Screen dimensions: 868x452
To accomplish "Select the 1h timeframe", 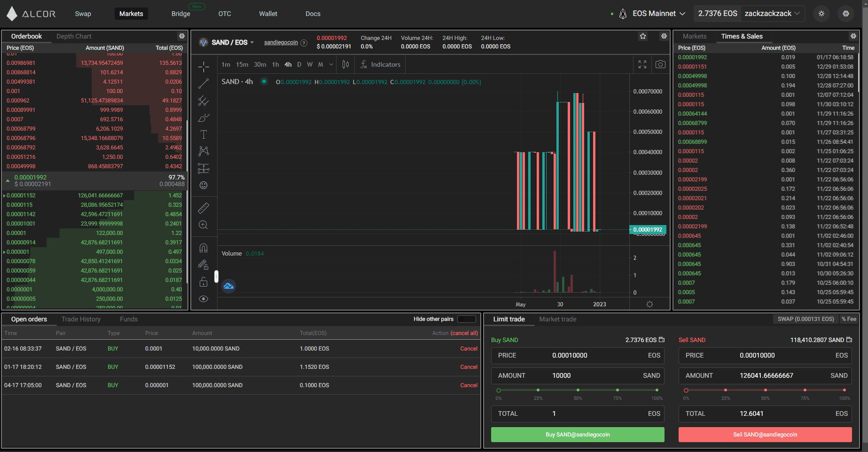I will (x=275, y=64).
